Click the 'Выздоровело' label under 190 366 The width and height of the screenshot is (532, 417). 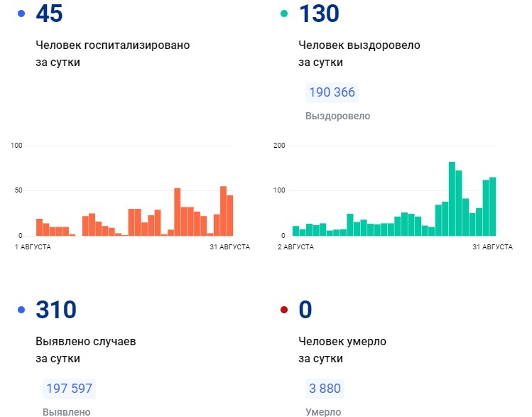coord(337,116)
